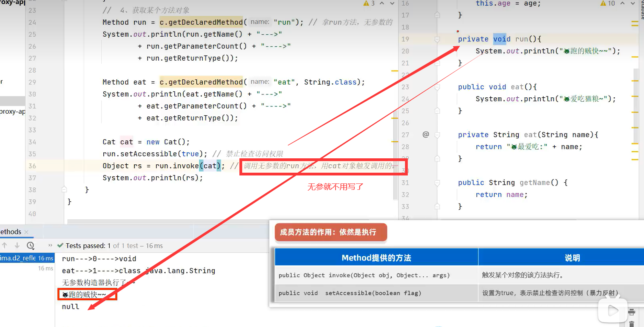Click the print icon in run panel sidebar
This screenshot has height=327, width=644.
pyautogui.click(x=632, y=312)
